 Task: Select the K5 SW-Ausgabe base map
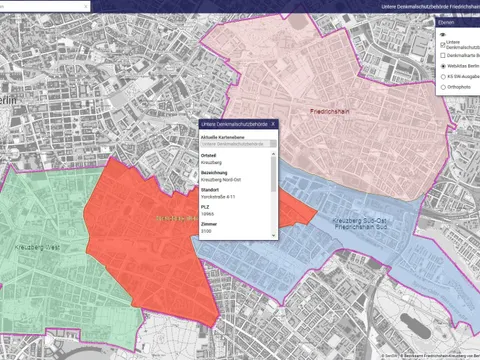click(443, 77)
